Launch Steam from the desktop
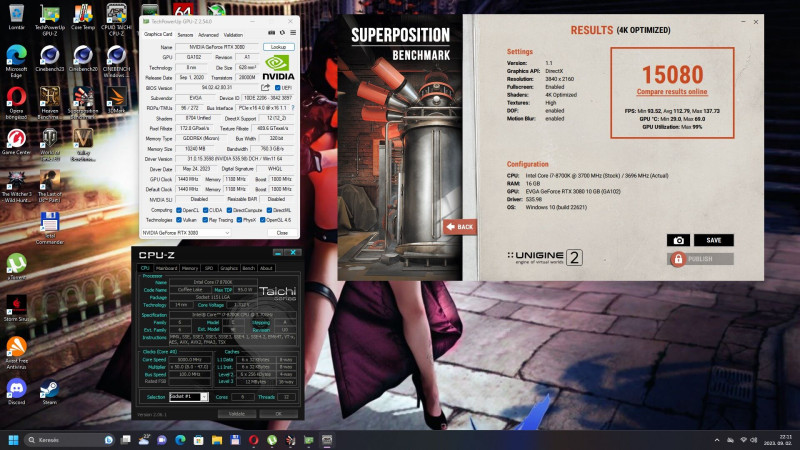 (49, 392)
